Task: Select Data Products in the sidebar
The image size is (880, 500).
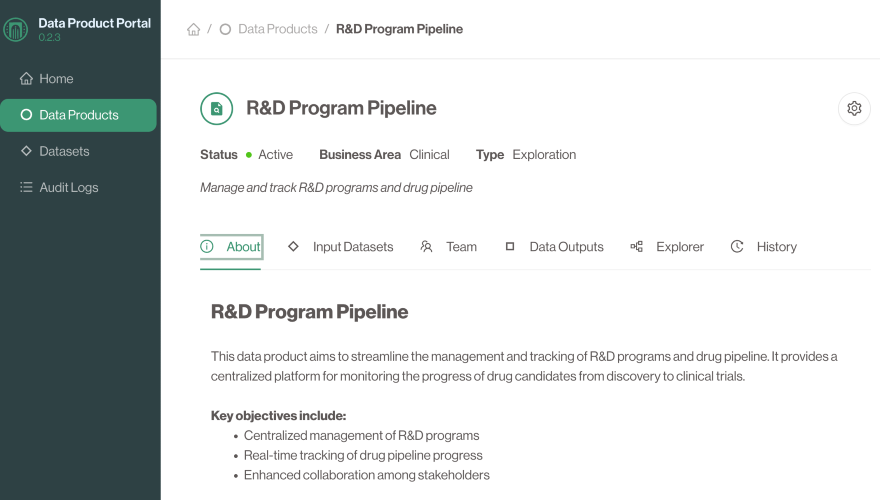Action: tap(79, 115)
